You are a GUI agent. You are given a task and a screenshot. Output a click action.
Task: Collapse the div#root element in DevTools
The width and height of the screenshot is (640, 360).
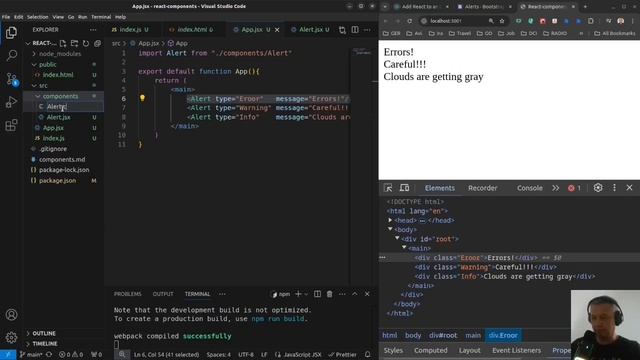(397, 238)
